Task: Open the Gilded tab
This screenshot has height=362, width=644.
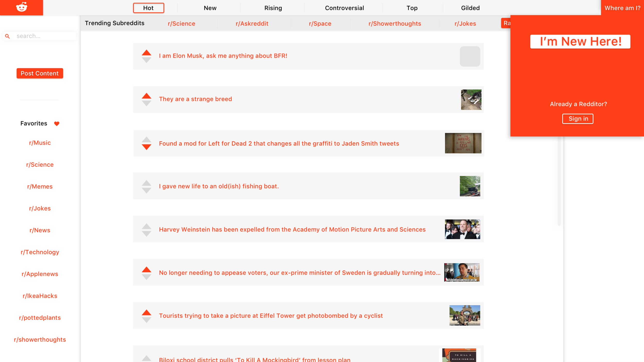Action: [x=470, y=8]
